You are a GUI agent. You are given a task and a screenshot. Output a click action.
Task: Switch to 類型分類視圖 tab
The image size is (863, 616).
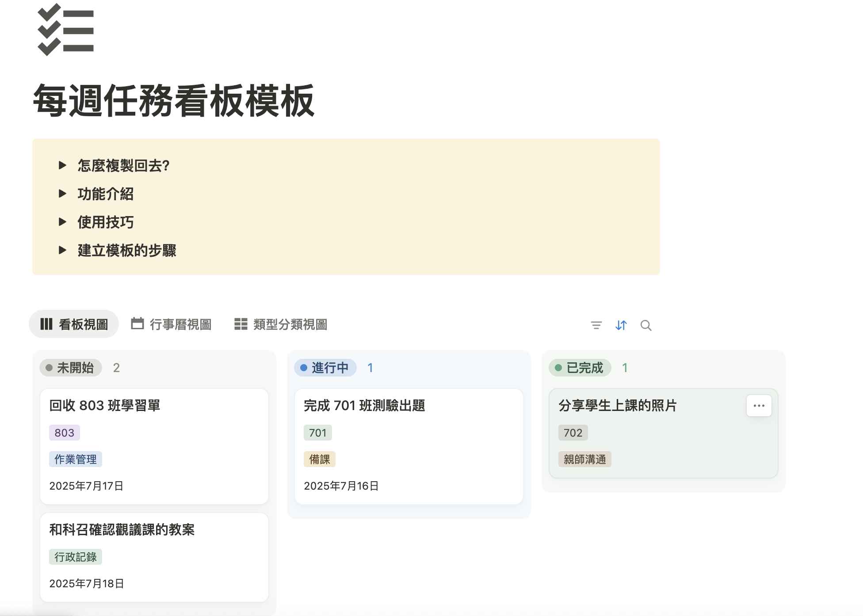pos(290,324)
